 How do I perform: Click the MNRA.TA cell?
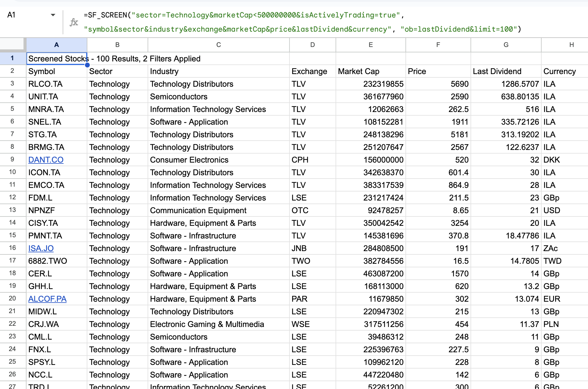[x=57, y=109]
